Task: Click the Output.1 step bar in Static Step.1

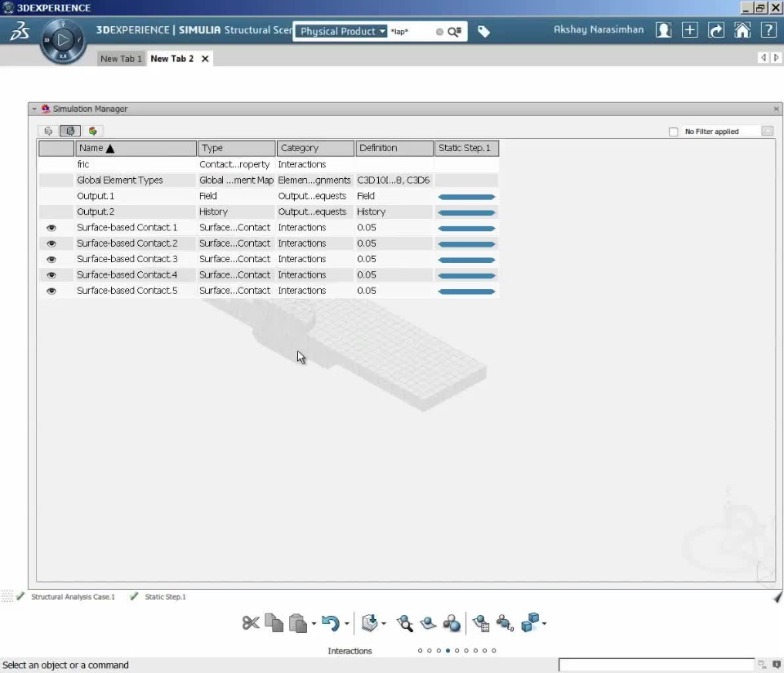Action: pos(466,197)
